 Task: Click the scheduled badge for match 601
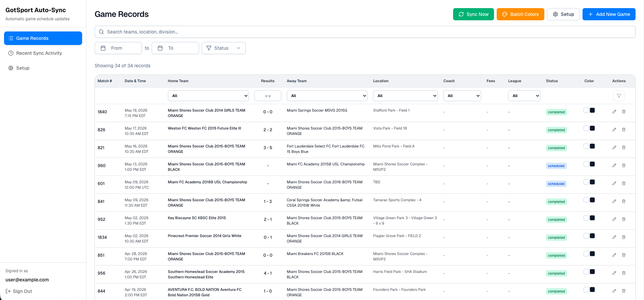556,184
